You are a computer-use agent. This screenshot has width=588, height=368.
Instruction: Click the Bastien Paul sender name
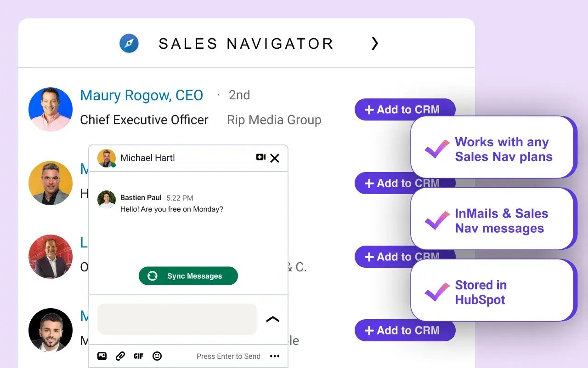click(141, 197)
